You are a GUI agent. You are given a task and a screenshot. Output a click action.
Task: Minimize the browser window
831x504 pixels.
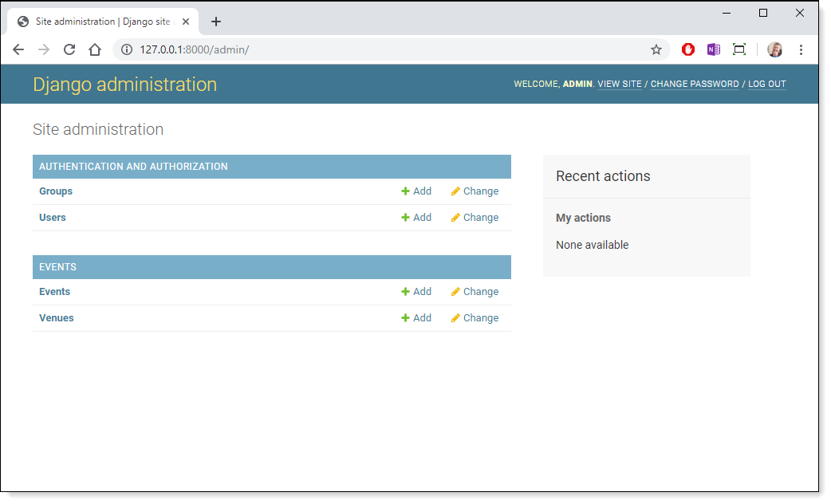pyautogui.click(x=727, y=14)
